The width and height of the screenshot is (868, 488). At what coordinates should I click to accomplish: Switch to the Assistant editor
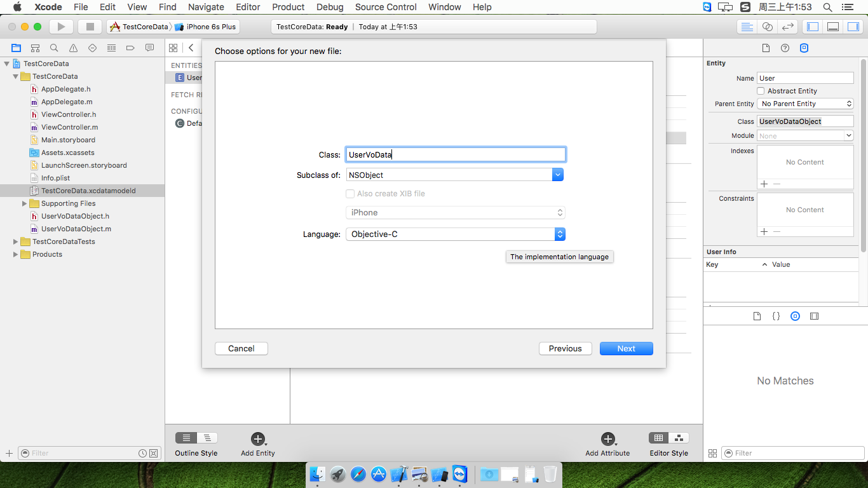(768, 27)
